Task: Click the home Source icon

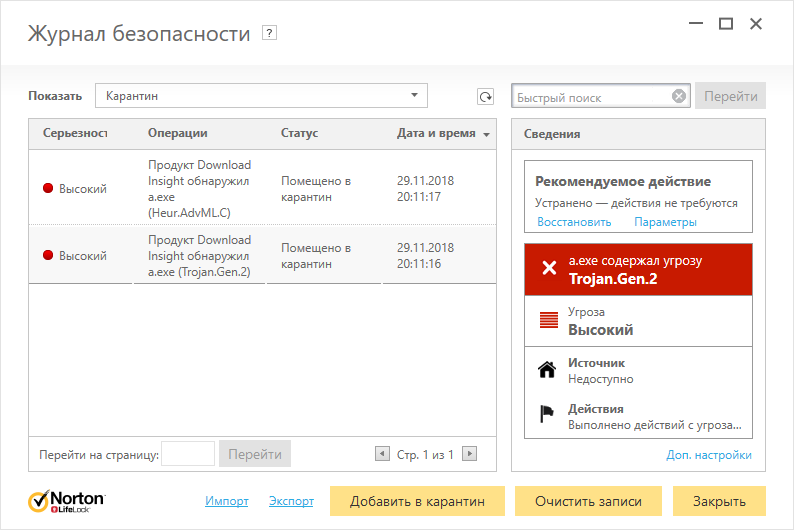Action: coord(547,370)
